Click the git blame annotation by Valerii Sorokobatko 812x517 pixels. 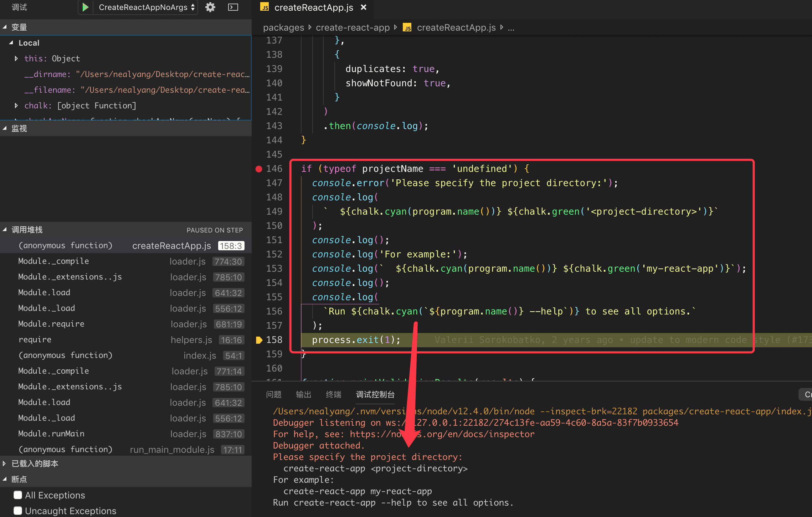coord(623,340)
